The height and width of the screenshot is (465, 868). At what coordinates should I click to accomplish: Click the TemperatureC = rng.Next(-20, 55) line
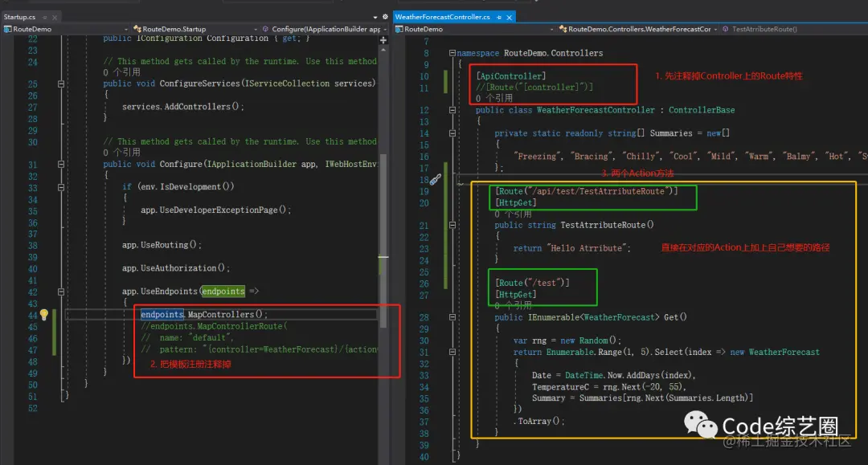pos(609,387)
